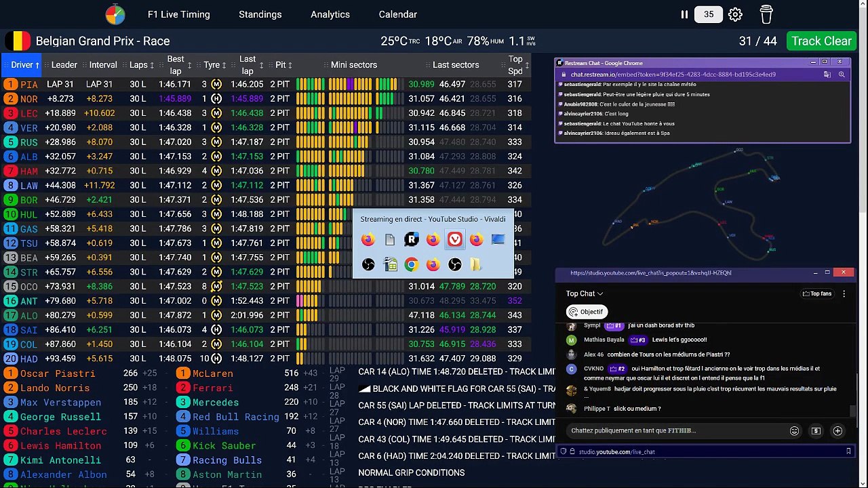Click the Belgian flag icon
The image size is (868, 488).
18,41
